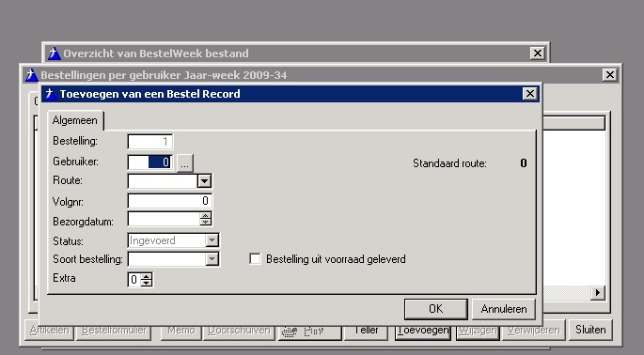The width and height of the screenshot is (644, 355).
Task: Click the app icon in Bestellingen per gebruiker title bar
Action: pos(31,75)
